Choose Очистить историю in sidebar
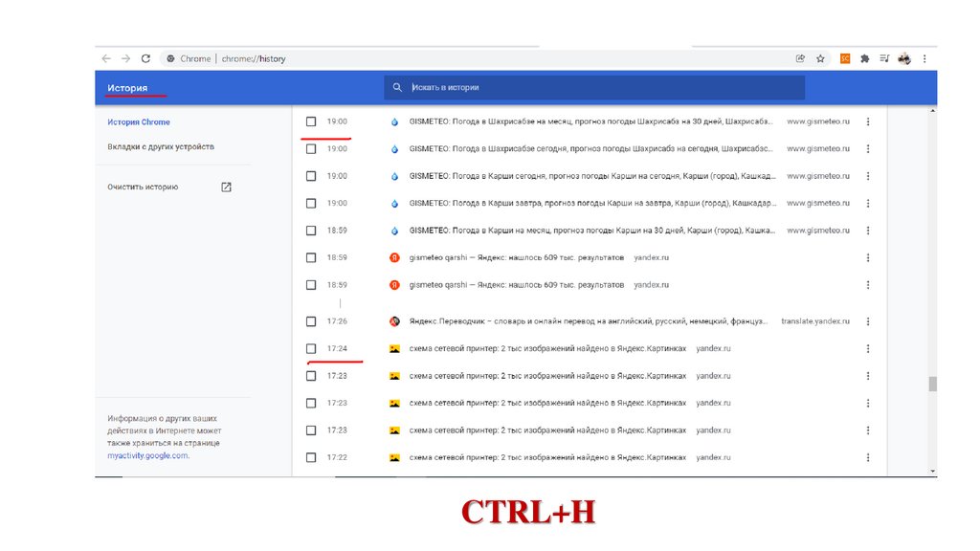The width and height of the screenshot is (980, 551). [x=143, y=187]
